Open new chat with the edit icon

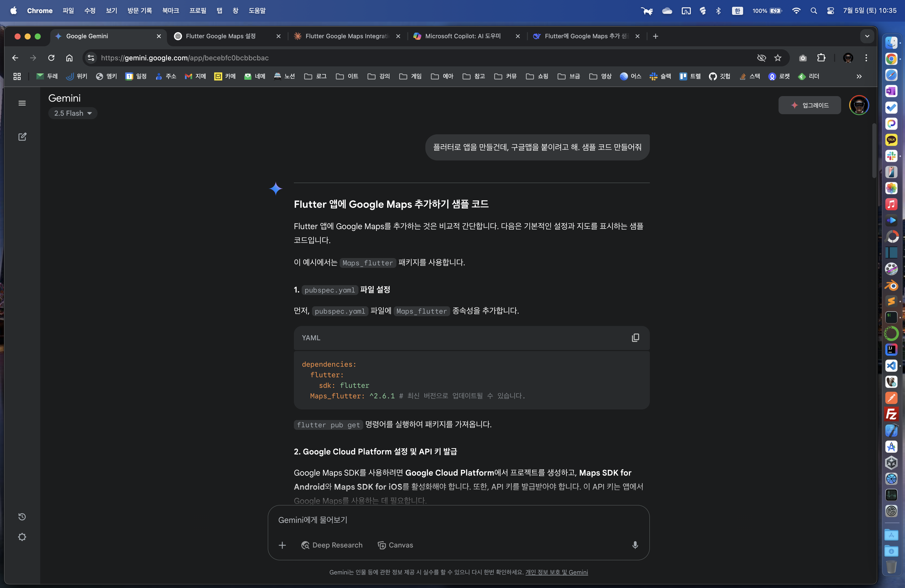[22, 137]
